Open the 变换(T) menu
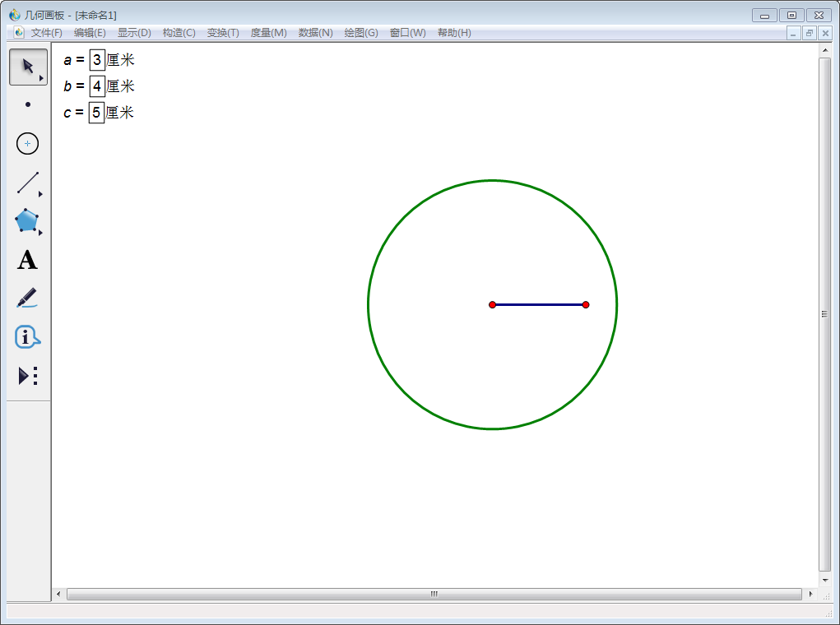 click(223, 33)
